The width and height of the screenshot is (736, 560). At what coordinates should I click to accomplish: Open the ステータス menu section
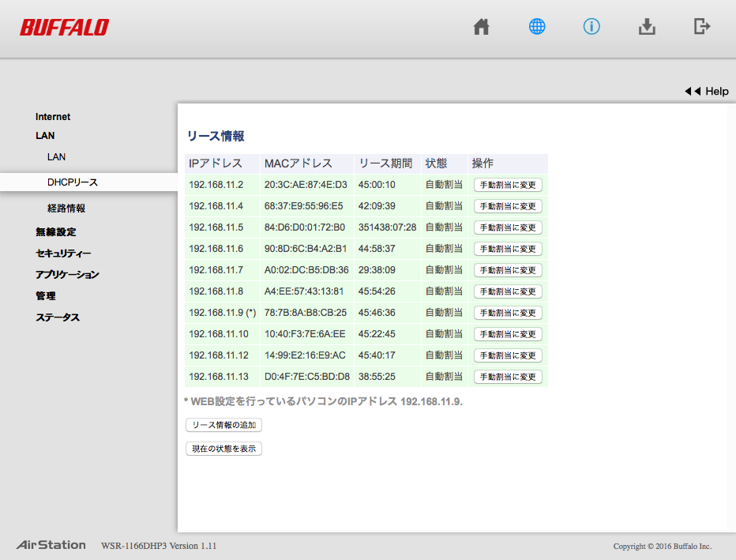[x=58, y=318]
